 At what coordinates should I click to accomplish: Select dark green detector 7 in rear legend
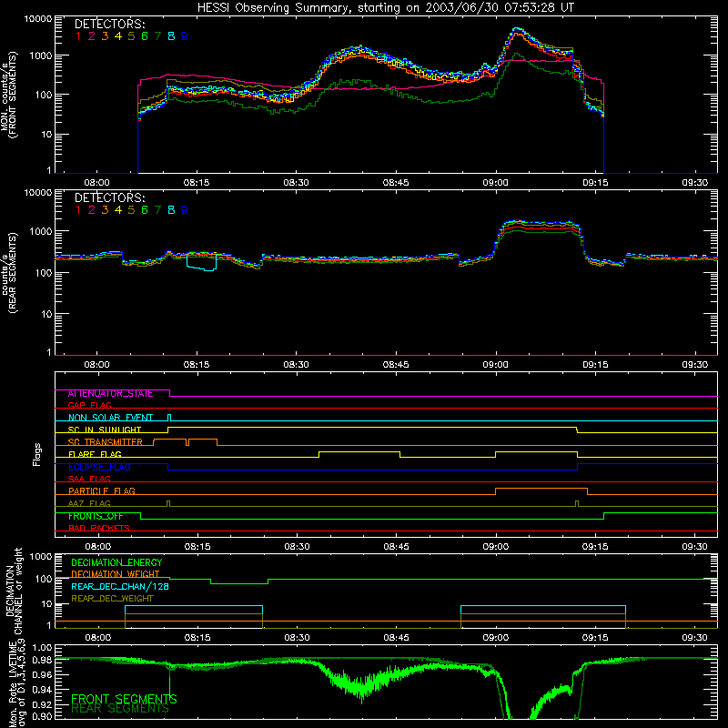(157, 210)
